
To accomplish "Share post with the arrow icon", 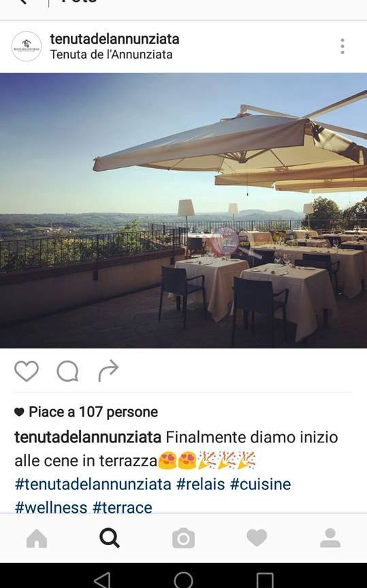I will tap(108, 371).
